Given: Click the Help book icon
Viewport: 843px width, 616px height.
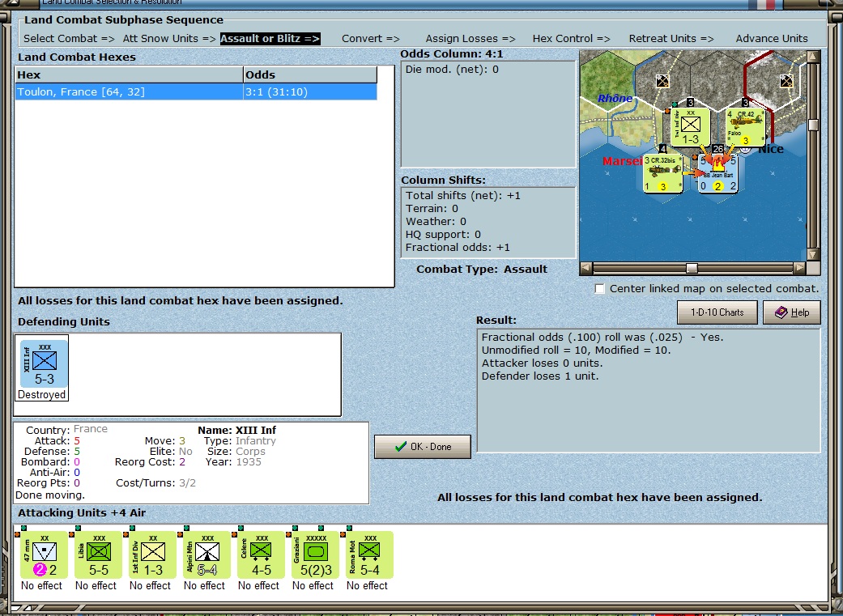Looking at the screenshot, I should [x=781, y=312].
